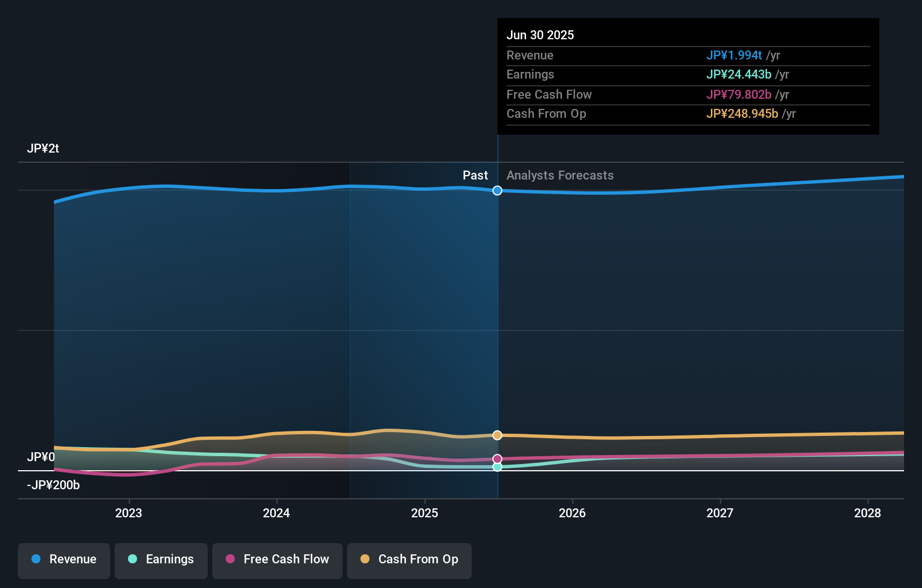Select the Free Cash Flow chart marker
The height and width of the screenshot is (588, 922).
[497, 458]
